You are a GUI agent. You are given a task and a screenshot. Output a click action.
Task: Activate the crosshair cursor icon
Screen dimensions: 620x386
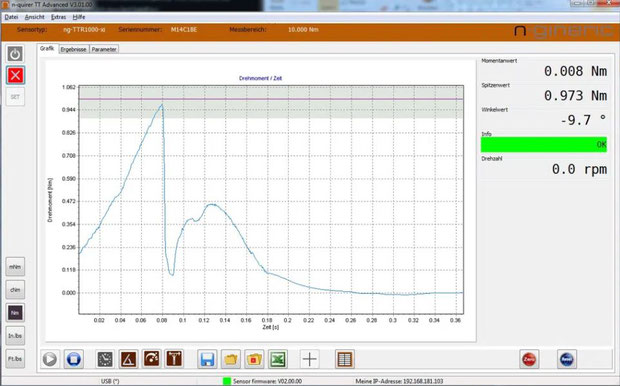coord(310,359)
